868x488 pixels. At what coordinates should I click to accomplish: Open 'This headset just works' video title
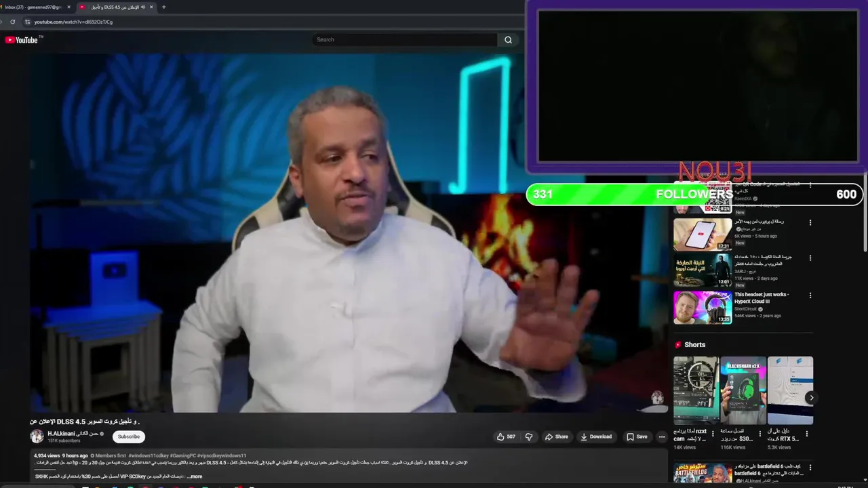click(x=762, y=298)
